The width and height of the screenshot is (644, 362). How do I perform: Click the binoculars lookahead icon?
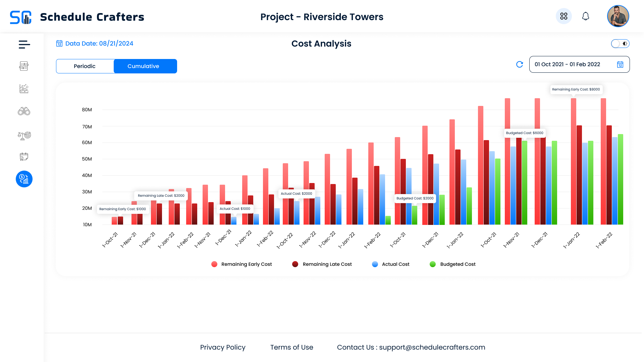click(24, 111)
